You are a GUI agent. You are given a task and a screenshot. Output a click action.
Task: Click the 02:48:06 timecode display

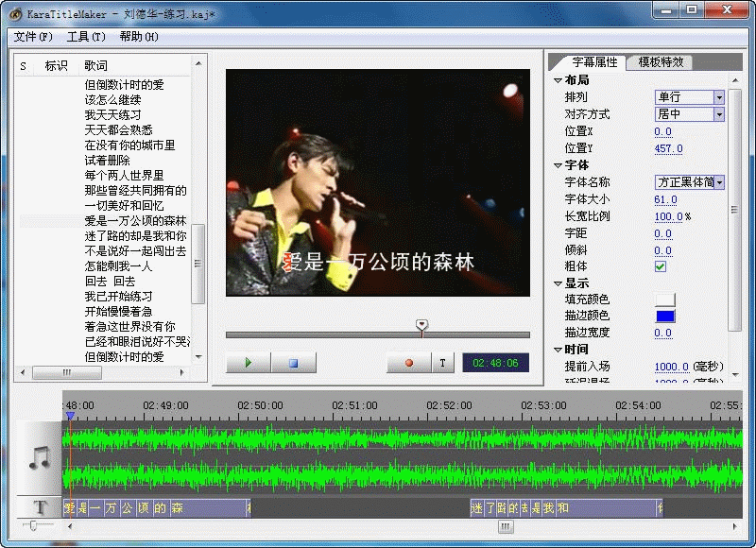pos(495,363)
